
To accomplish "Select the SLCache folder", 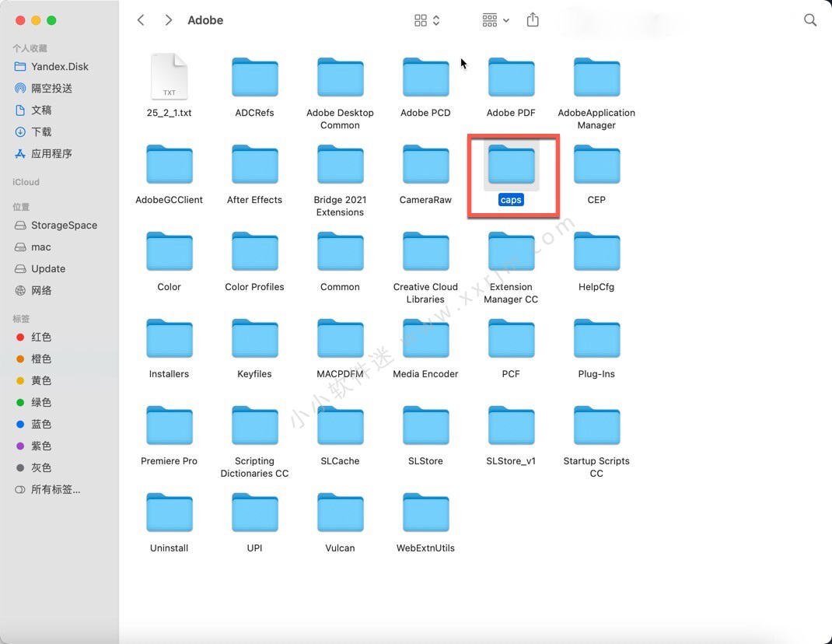I will point(340,425).
